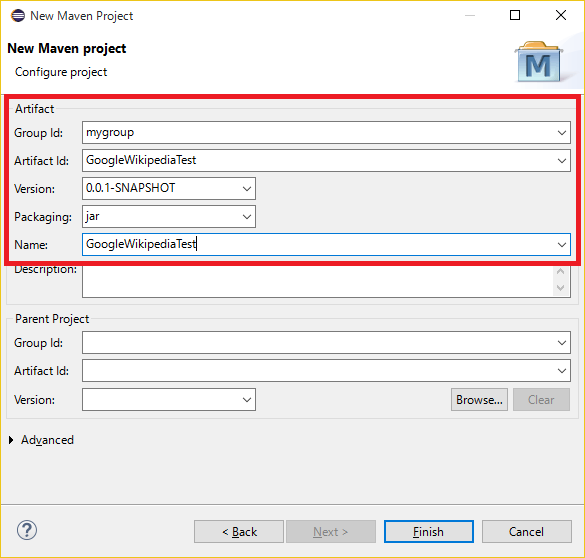This screenshot has height=558, width=585.
Task: Close the New Maven Project dialog
Action: pos(561,15)
